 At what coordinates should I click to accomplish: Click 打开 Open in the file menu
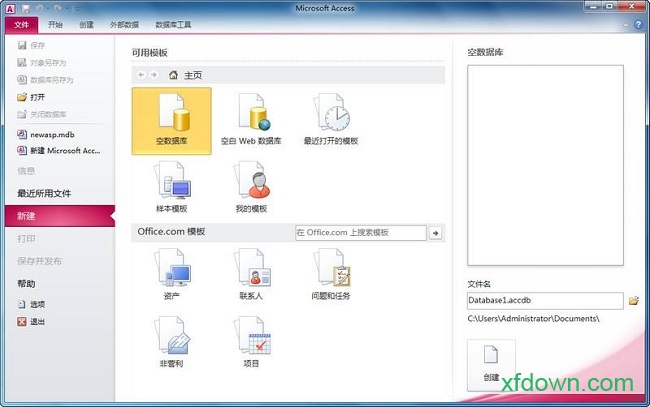tap(31, 97)
